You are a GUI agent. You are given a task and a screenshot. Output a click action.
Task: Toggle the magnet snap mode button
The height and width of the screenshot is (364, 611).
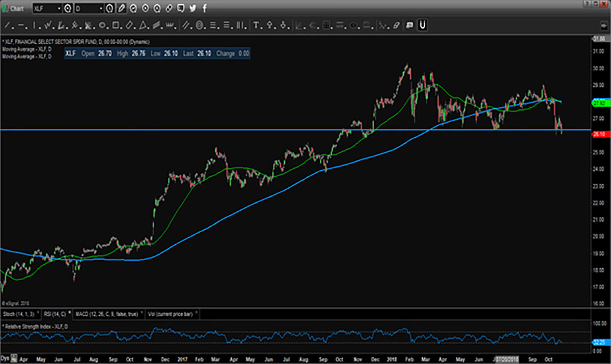point(423,25)
